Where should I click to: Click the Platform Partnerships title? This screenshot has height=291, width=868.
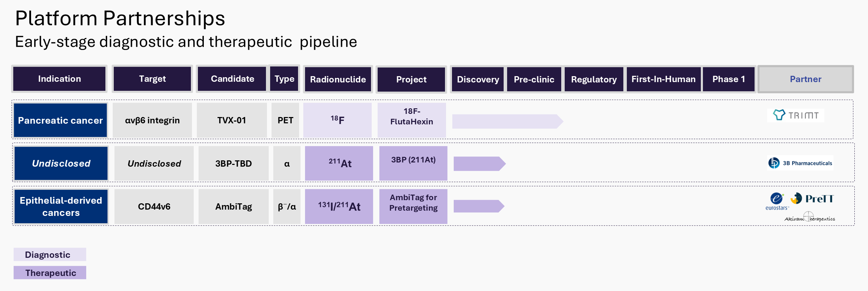[120, 18]
